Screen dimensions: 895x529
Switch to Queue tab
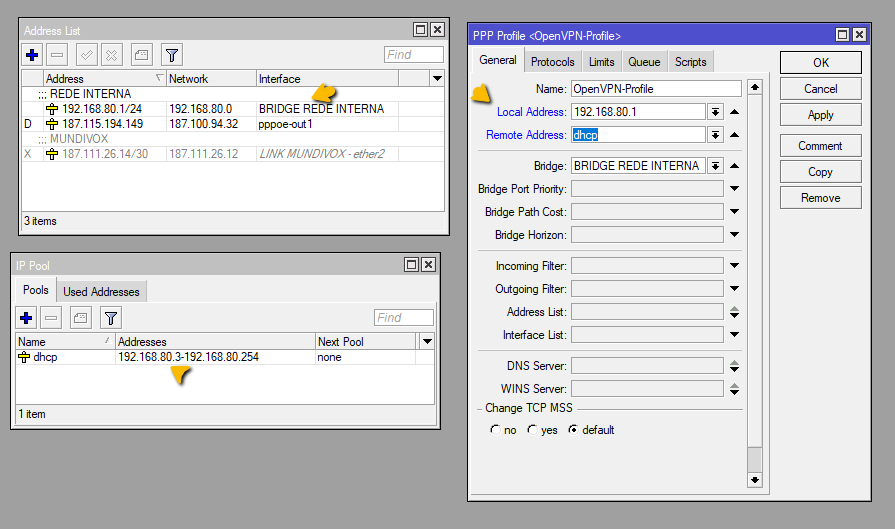pyautogui.click(x=644, y=62)
